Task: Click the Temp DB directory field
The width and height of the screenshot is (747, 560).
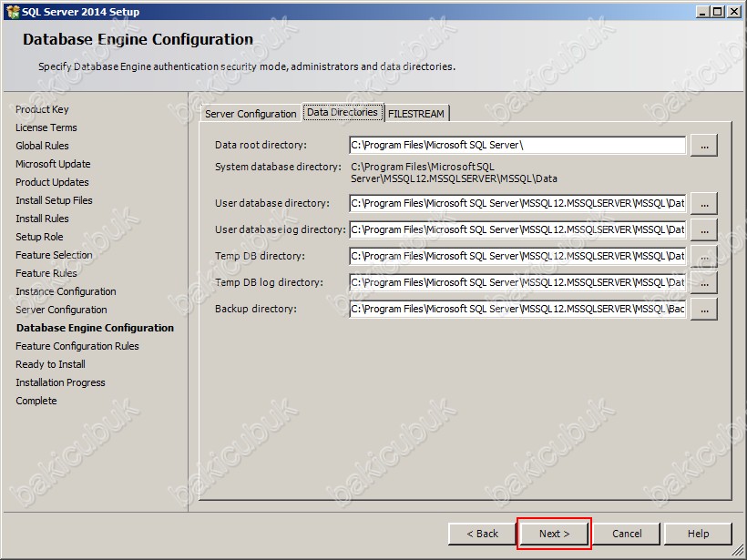Action: pyautogui.click(x=517, y=256)
